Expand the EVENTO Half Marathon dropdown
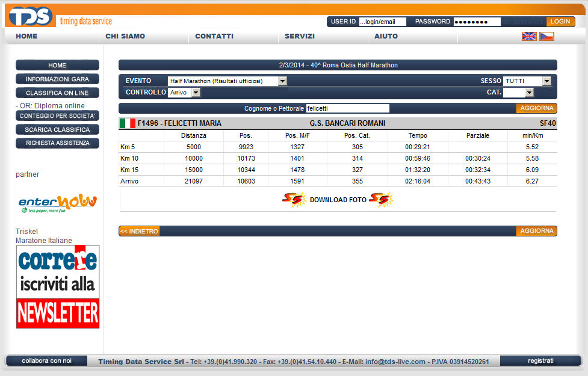The width and height of the screenshot is (588, 376). pyautogui.click(x=227, y=81)
